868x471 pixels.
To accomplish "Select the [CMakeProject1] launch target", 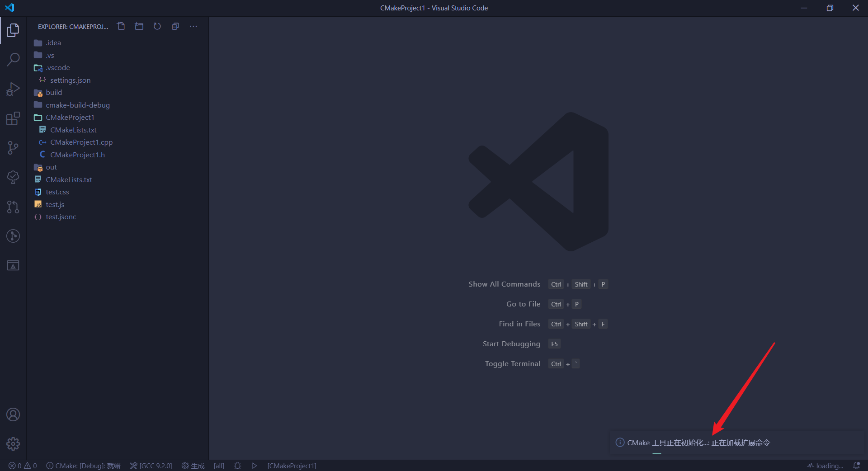I will (292, 466).
